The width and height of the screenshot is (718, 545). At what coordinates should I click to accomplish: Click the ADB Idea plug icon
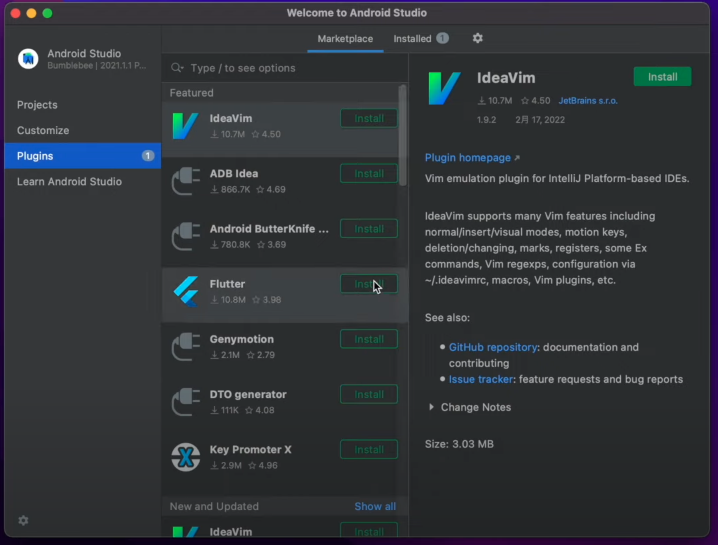click(x=185, y=181)
